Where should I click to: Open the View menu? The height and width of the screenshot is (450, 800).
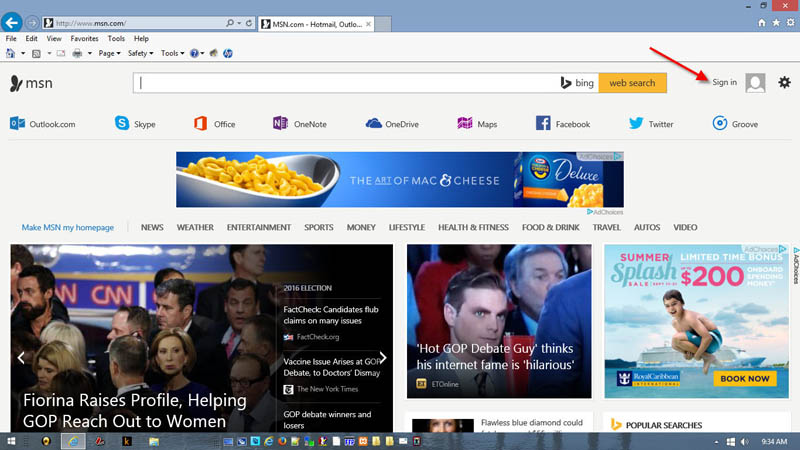point(54,39)
